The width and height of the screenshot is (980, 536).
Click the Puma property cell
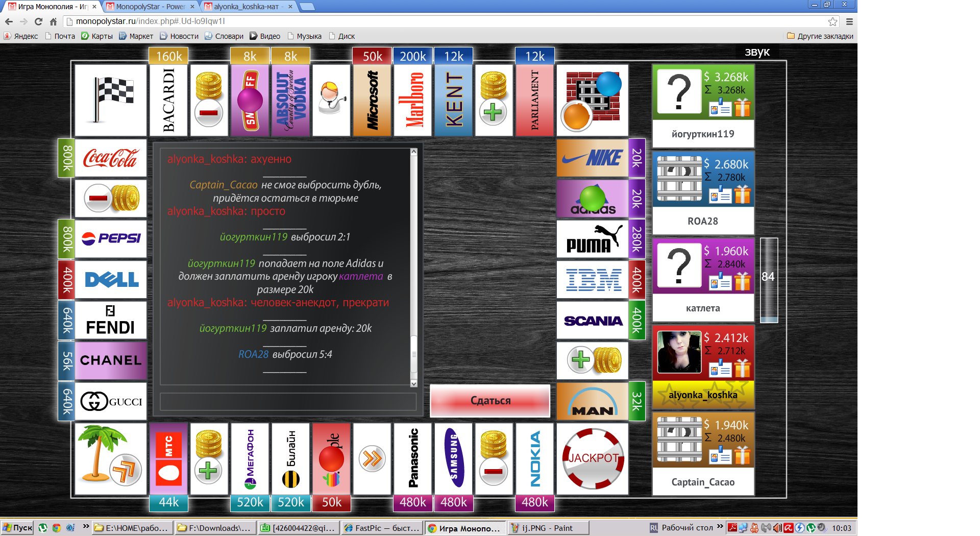click(x=592, y=239)
